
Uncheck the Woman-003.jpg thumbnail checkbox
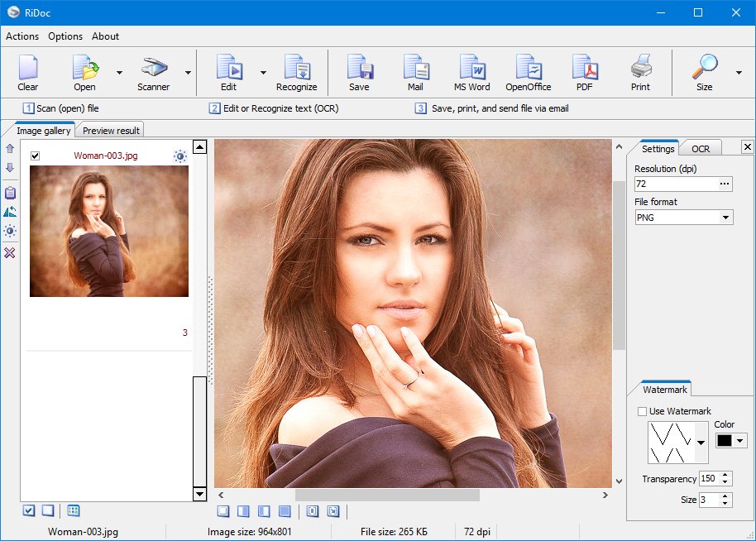tap(35, 156)
